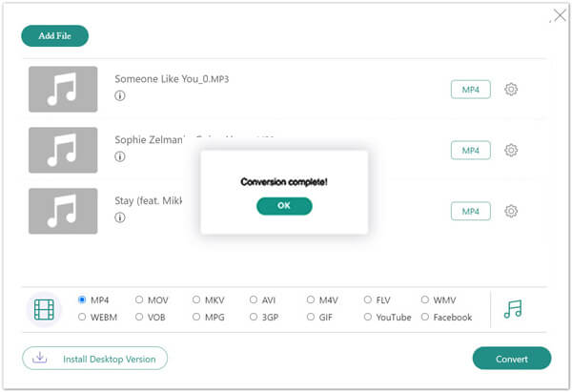Open settings gear for the Stay (feat.) file
Viewport: 572px width, 392px height.
pos(511,211)
